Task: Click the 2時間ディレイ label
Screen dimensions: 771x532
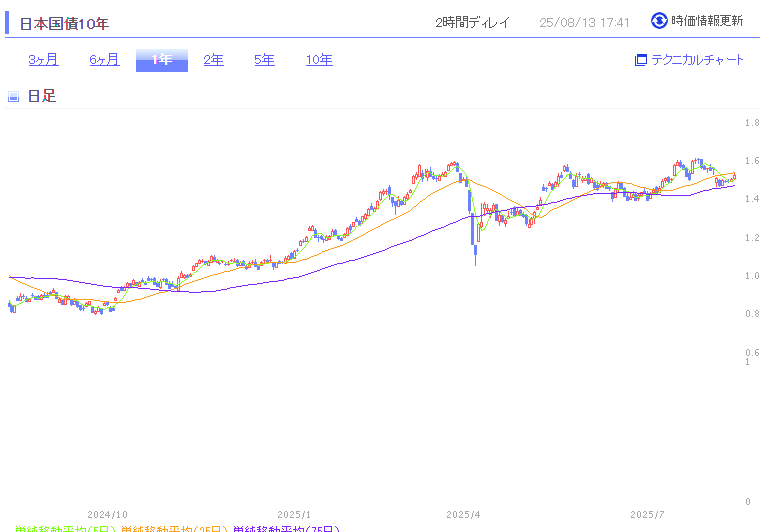Action: (x=473, y=23)
